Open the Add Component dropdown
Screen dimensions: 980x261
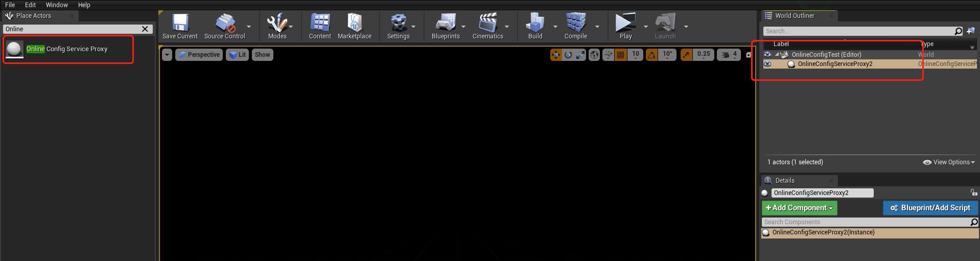[799, 208]
